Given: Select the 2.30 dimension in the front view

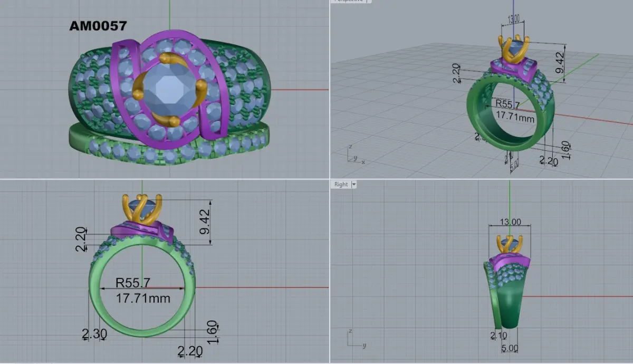Looking at the screenshot, I should pyautogui.click(x=94, y=333).
